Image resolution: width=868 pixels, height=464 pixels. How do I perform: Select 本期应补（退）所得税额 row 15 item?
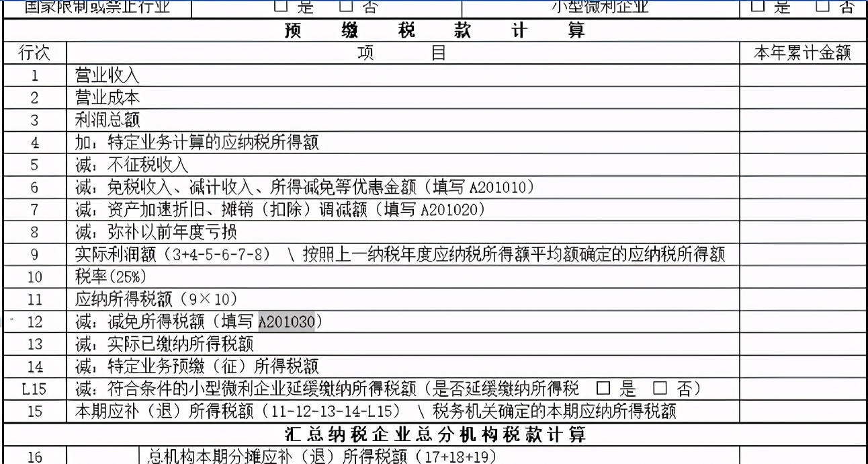(402, 410)
